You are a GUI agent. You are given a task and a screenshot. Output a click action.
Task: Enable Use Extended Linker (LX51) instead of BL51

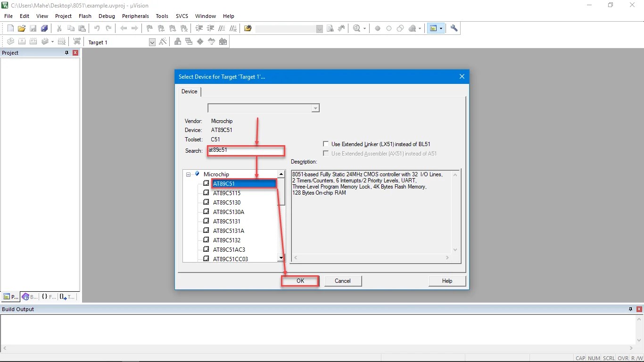(326, 144)
